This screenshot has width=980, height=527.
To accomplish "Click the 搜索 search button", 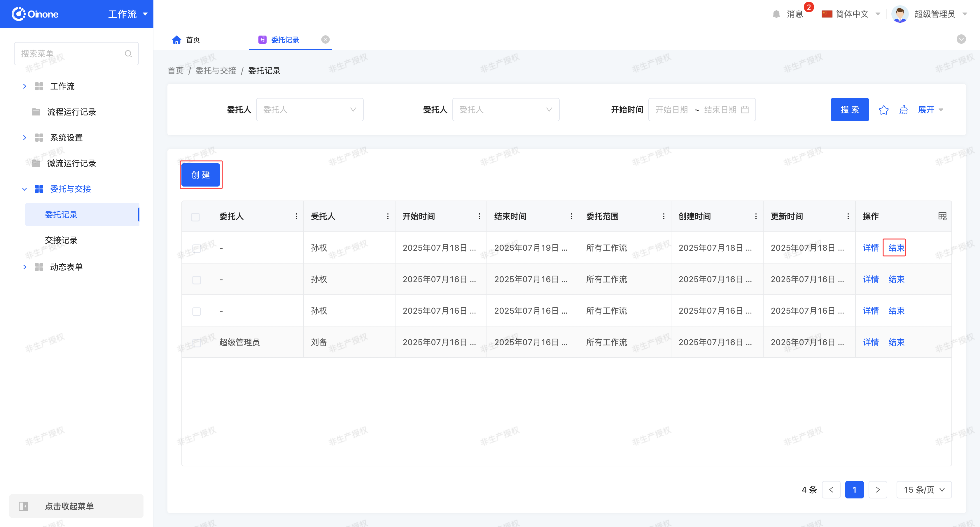I will 850,110.
